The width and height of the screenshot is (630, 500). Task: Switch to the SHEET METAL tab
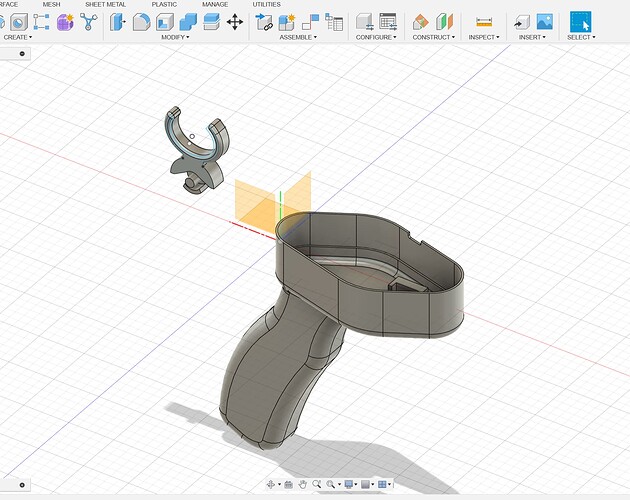coord(105,4)
